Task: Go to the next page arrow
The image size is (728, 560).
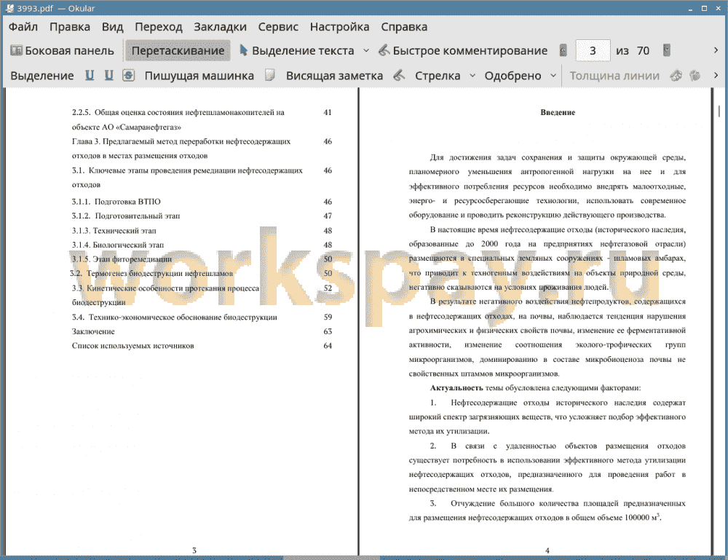Action: click(667, 50)
